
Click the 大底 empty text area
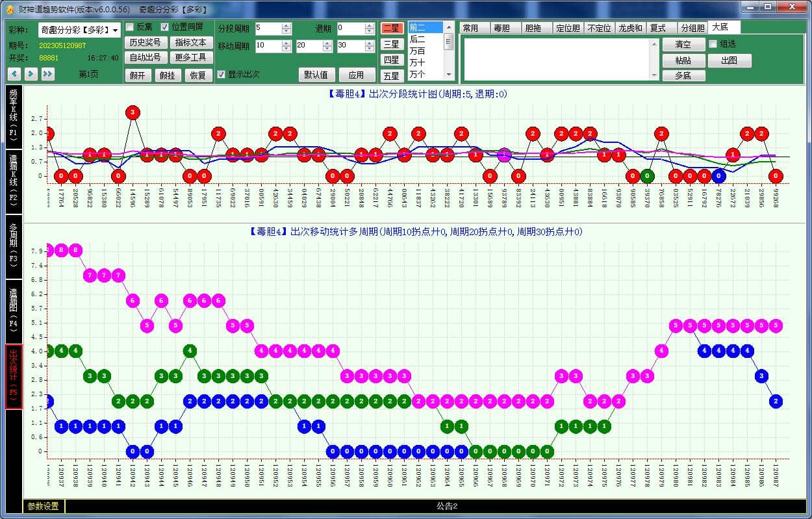click(559, 58)
